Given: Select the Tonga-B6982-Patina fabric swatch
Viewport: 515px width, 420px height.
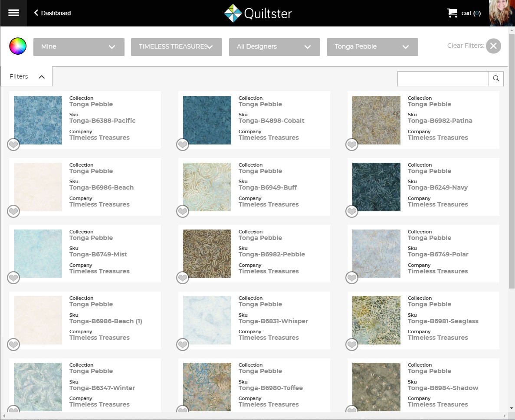Looking at the screenshot, I should (x=376, y=120).
